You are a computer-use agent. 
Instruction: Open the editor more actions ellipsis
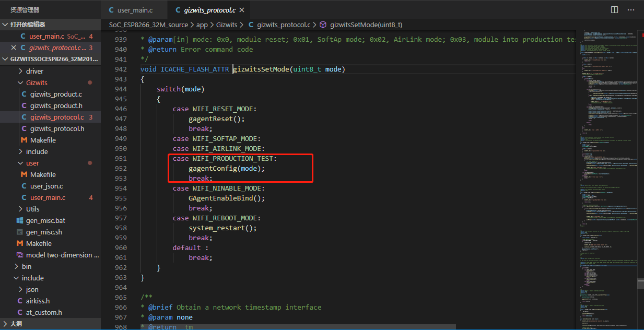click(632, 10)
